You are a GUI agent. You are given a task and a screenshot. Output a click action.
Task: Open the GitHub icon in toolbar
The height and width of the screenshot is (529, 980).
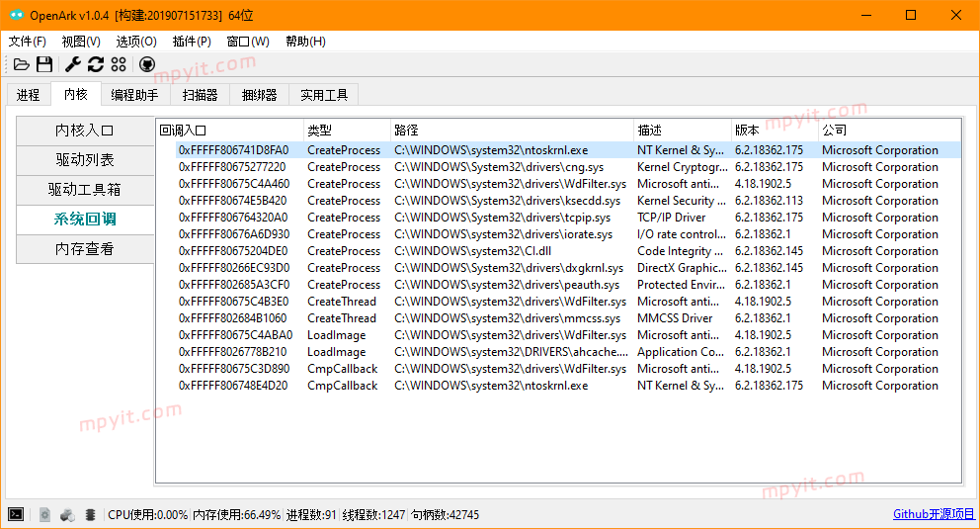(147, 64)
